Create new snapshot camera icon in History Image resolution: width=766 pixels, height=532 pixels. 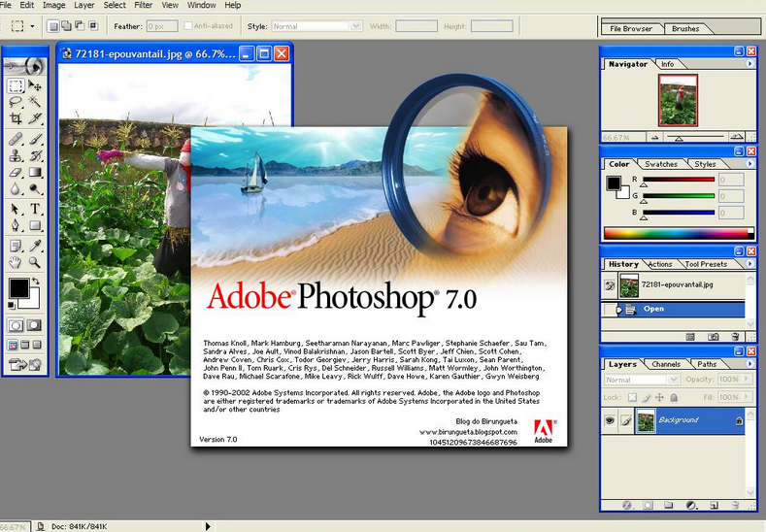[714, 337]
